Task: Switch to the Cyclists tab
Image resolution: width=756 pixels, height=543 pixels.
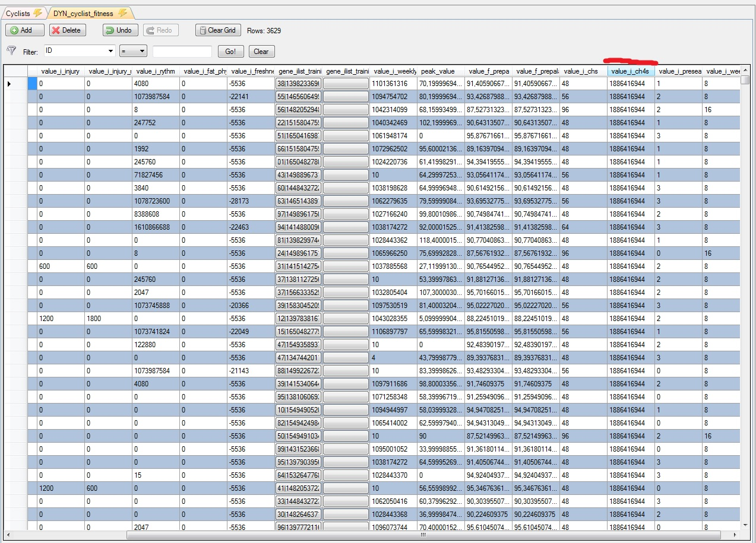Action: [18, 14]
